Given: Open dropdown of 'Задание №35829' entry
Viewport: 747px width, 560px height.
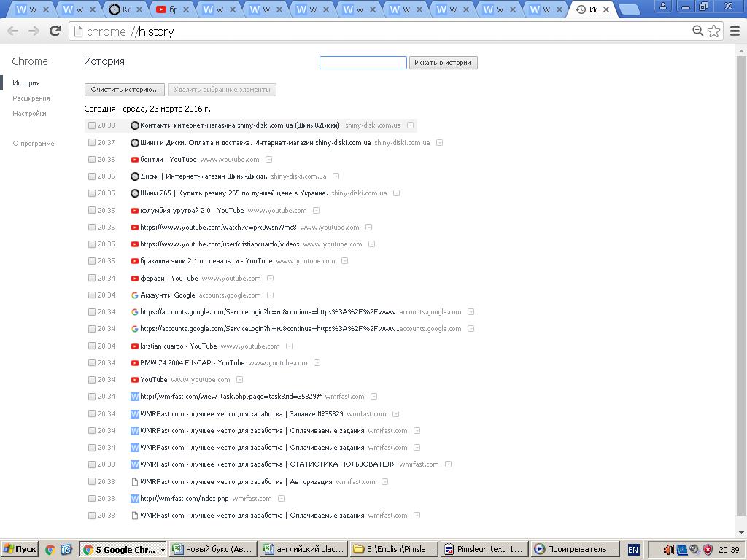Looking at the screenshot, I should (x=396, y=414).
